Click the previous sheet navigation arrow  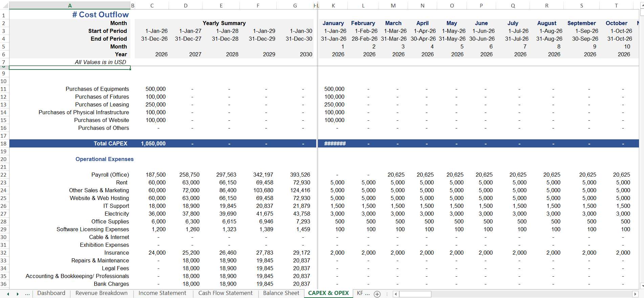[8, 294]
